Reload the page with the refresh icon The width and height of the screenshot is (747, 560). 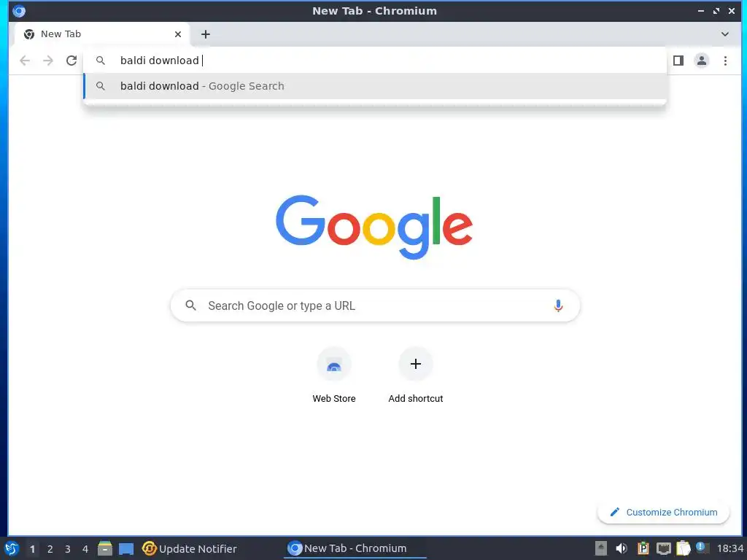(71, 61)
